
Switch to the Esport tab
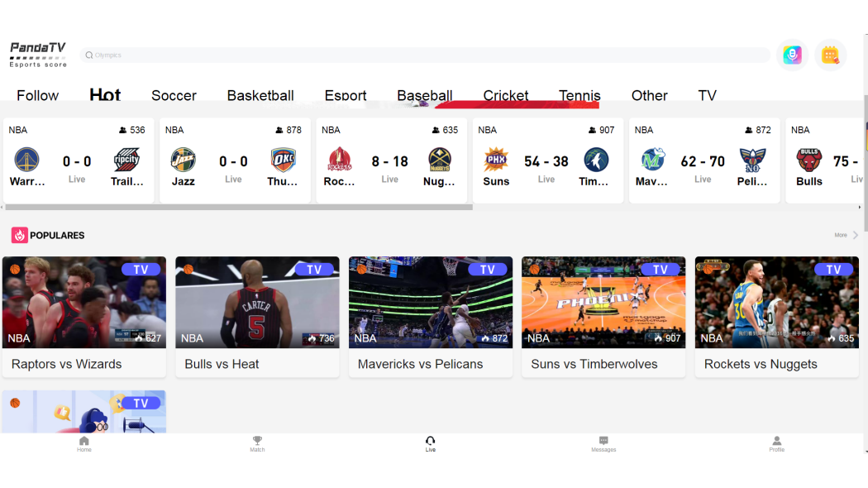[x=346, y=95]
